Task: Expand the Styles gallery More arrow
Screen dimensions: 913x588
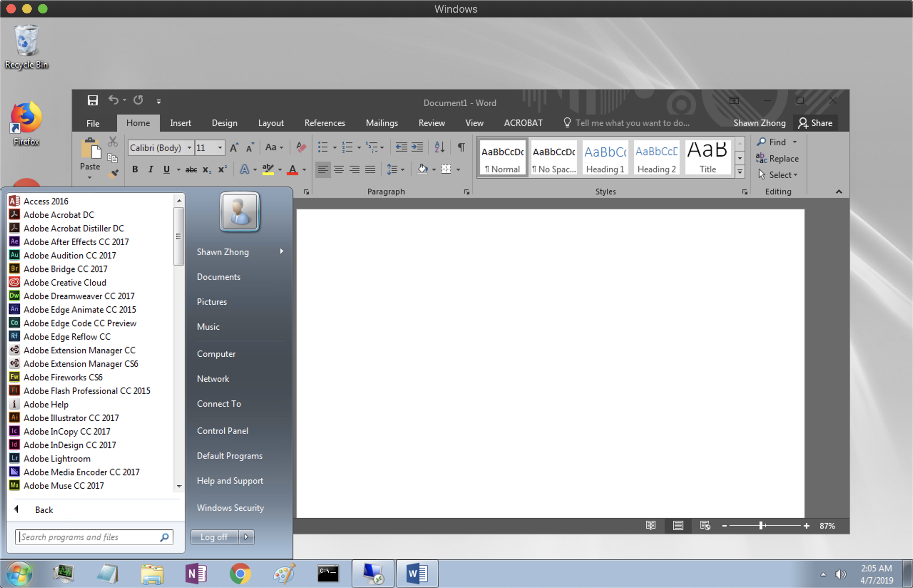Action: [740, 172]
